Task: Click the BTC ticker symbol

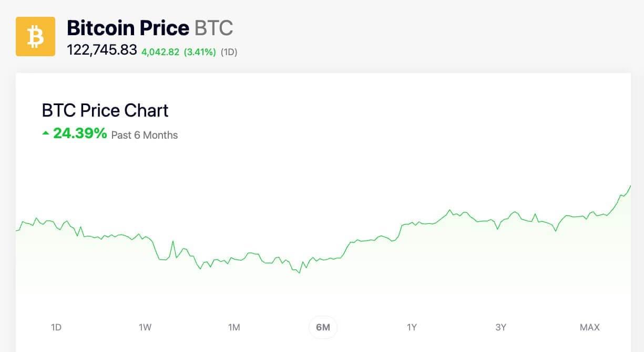Action: pos(215,28)
